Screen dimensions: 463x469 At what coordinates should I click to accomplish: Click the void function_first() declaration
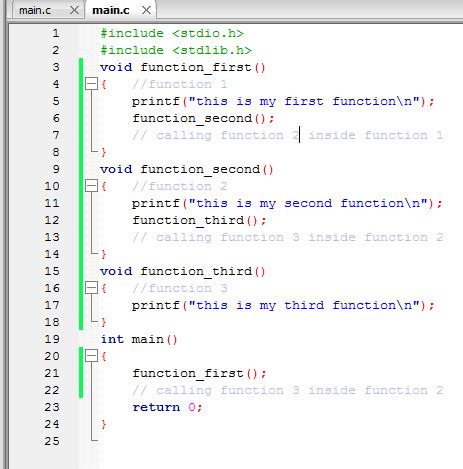pos(183,67)
